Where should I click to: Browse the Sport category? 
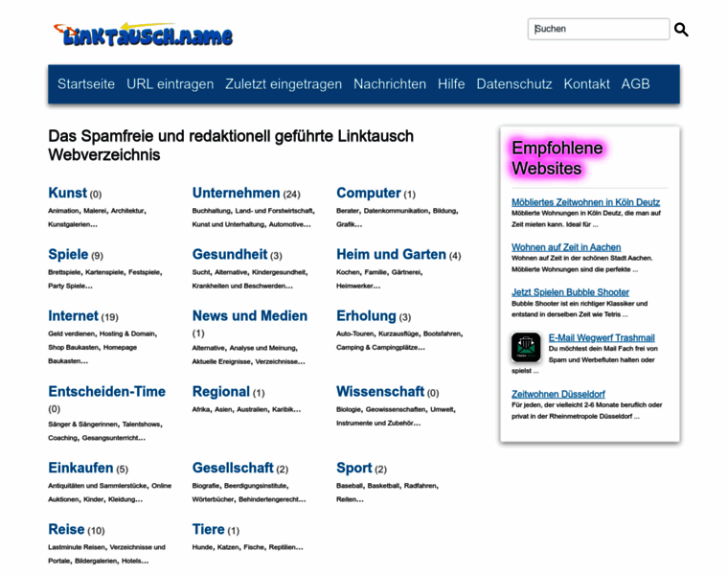tap(353, 468)
